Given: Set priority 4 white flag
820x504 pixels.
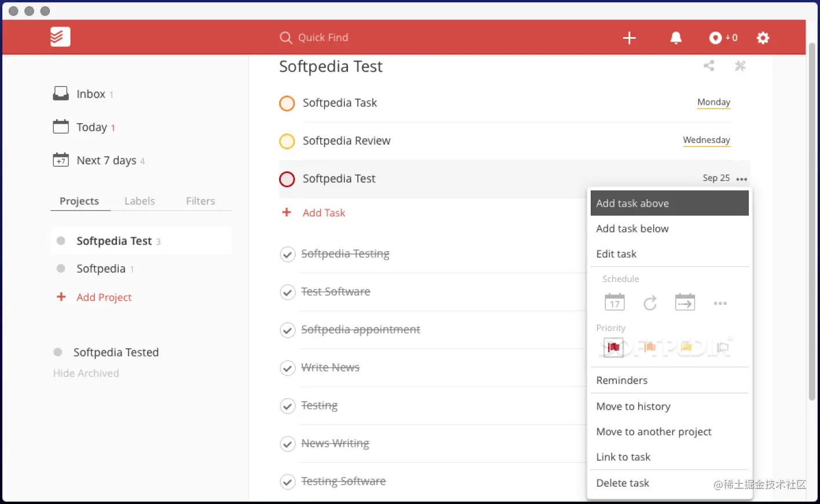Looking at the screenshot, I should click(723, 347).
